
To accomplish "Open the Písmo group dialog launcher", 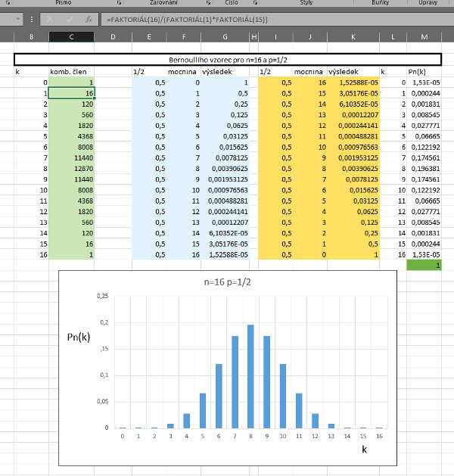I will 119,3.
